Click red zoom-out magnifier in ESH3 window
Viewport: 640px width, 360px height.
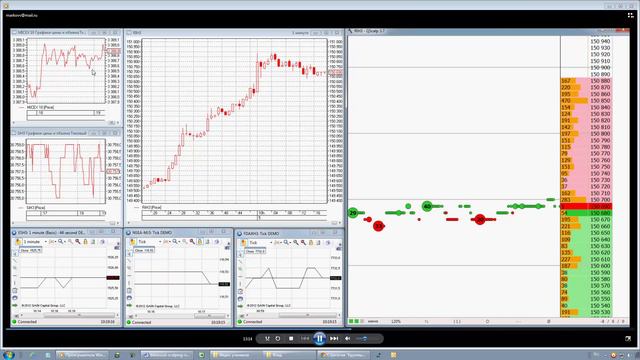click(78, 242)
